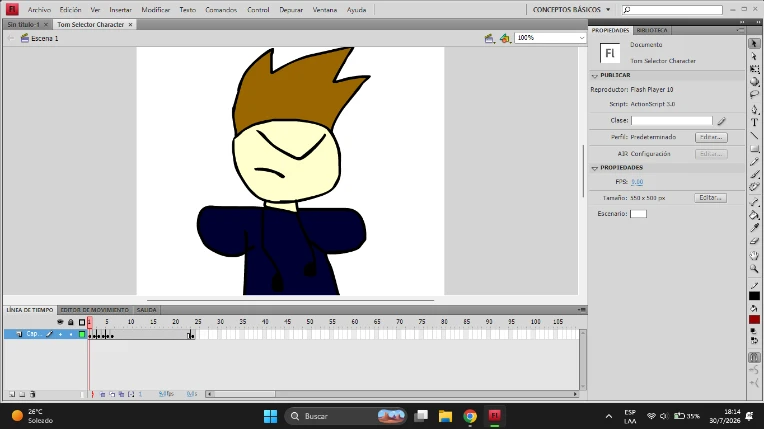Toggle Onion Skin Outlines
Viewport: 764px width, 429px height.
click(112, 394)
